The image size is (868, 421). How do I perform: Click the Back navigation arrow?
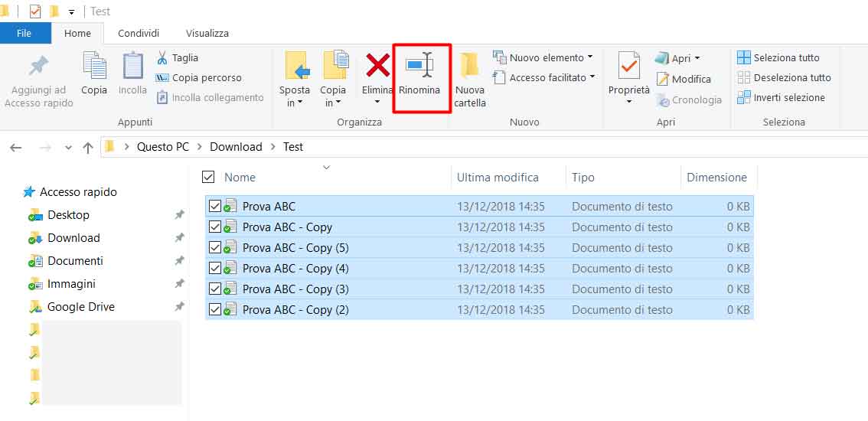(16, 147)
